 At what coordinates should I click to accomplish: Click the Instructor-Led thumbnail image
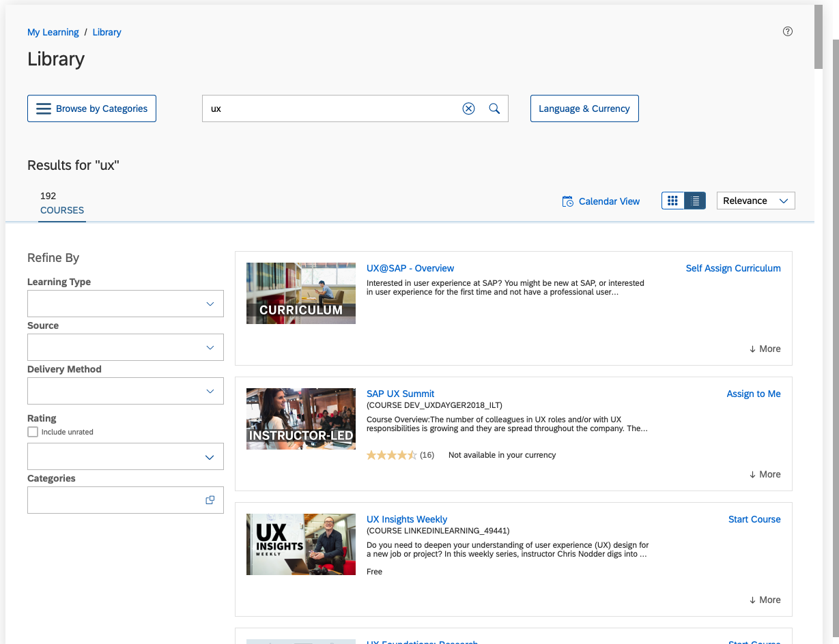[x=301, y=419]
